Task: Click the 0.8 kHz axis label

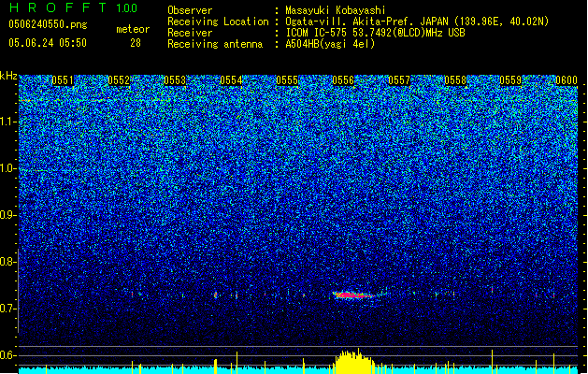Action: click(x=8, y=262)
